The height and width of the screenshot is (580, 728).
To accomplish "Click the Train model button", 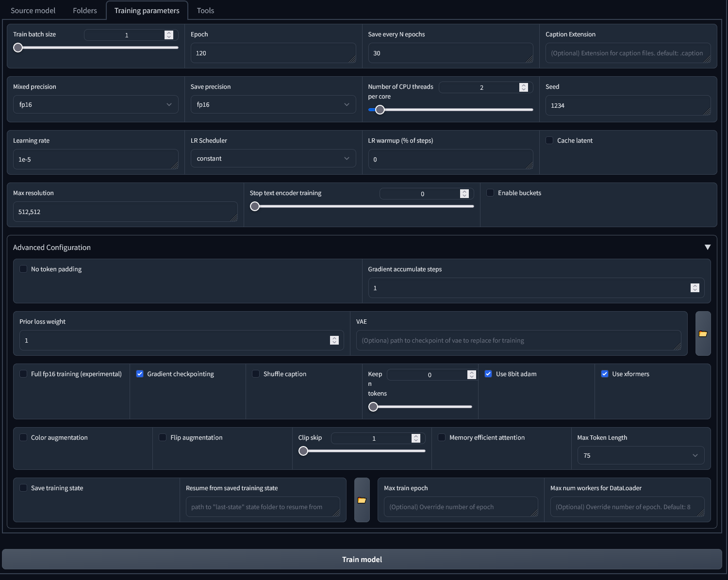I will click(x=362, y=559).
